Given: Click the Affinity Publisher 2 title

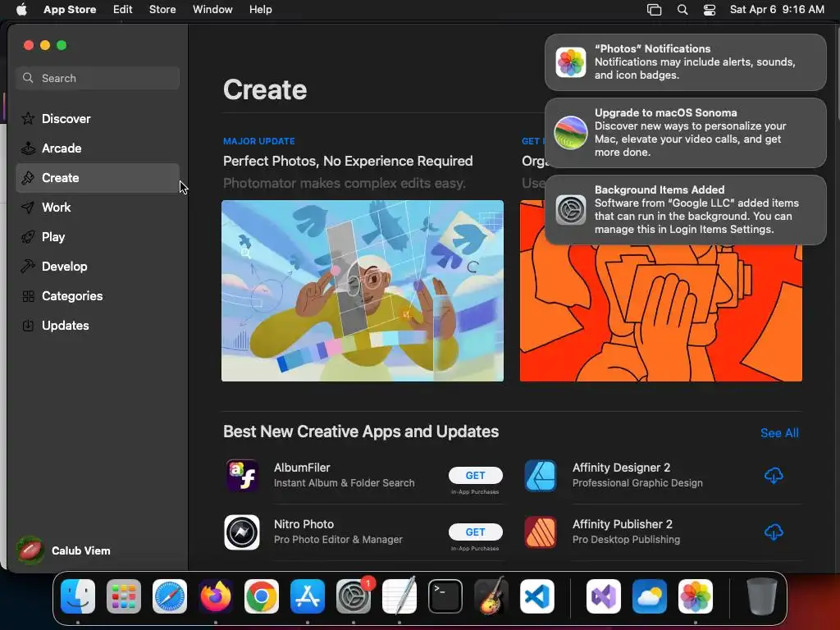Looking at the screenshot, I should click(623, 524).
